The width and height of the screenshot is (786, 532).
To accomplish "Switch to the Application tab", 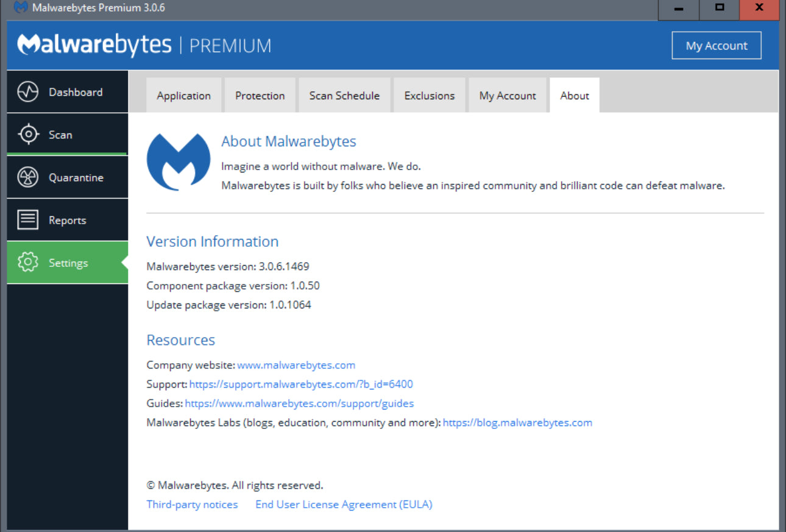I will pyautogui.click(x=183, y=95).
